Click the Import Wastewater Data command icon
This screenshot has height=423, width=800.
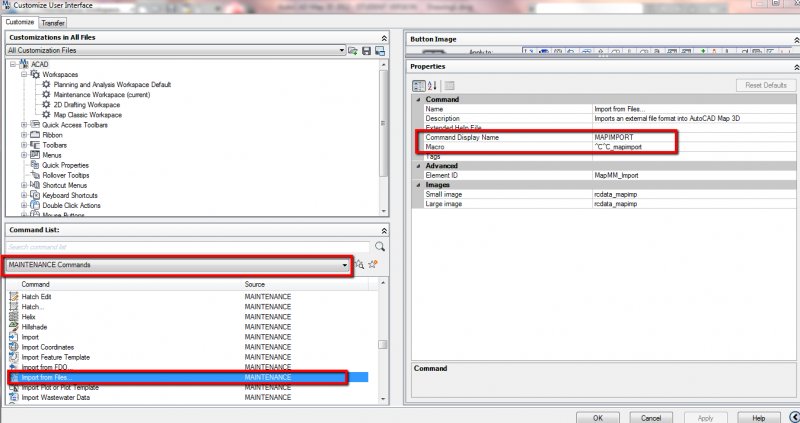point(14,397)
